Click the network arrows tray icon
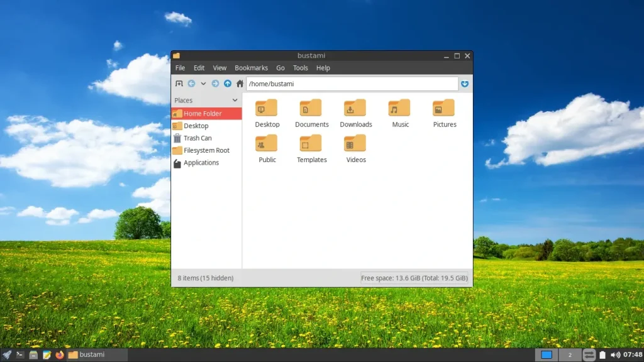This screenshot has height=362, width=644. click(589, 354)
